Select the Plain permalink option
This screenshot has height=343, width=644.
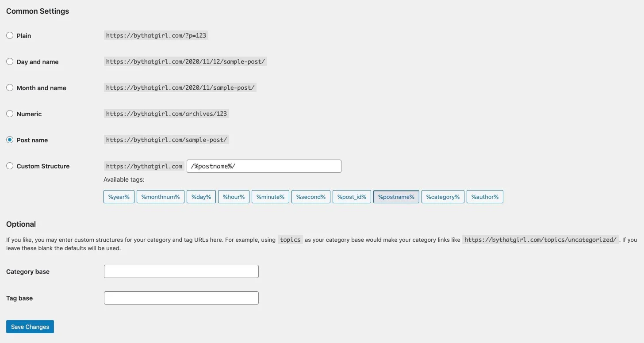10,35
